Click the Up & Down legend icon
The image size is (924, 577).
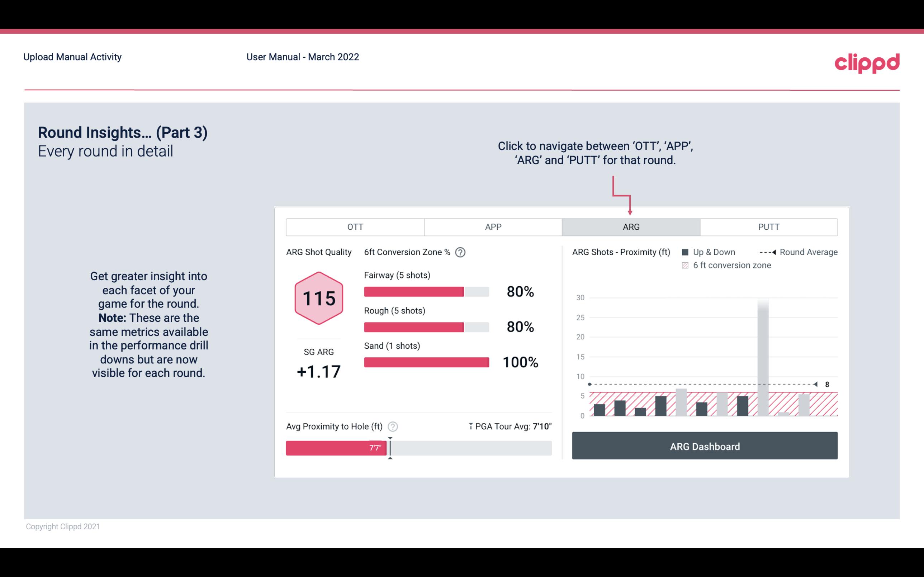click(686, 252)
